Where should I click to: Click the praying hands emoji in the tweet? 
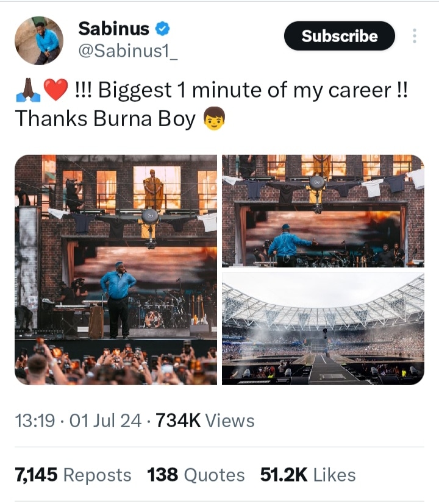point(28,91)
